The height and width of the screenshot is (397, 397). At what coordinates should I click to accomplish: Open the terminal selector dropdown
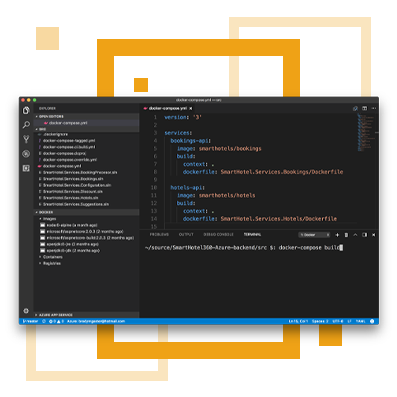click(x=314, y=235)
